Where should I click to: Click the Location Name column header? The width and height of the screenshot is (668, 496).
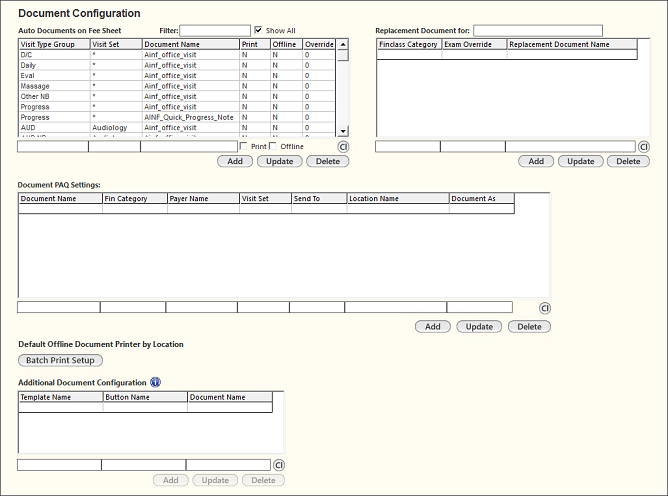(x=398, y=199)
